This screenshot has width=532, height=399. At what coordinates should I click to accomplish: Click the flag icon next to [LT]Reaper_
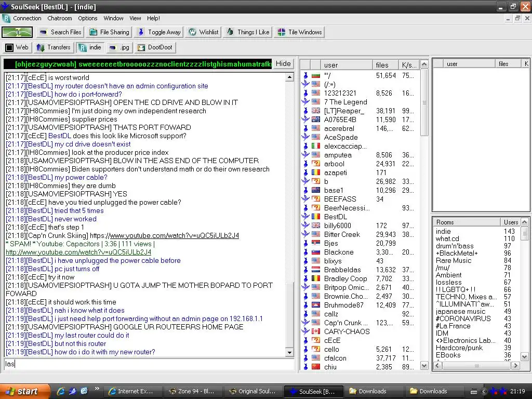316,111
